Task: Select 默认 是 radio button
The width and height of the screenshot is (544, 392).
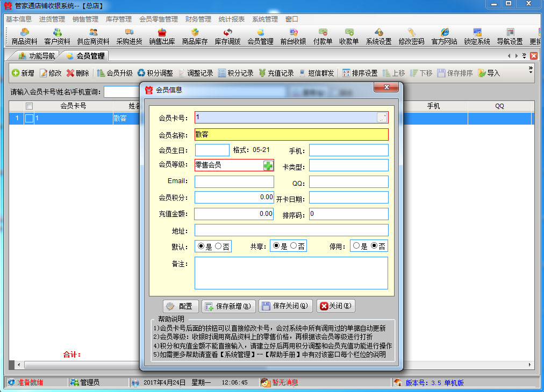Action: coord(201,246)
